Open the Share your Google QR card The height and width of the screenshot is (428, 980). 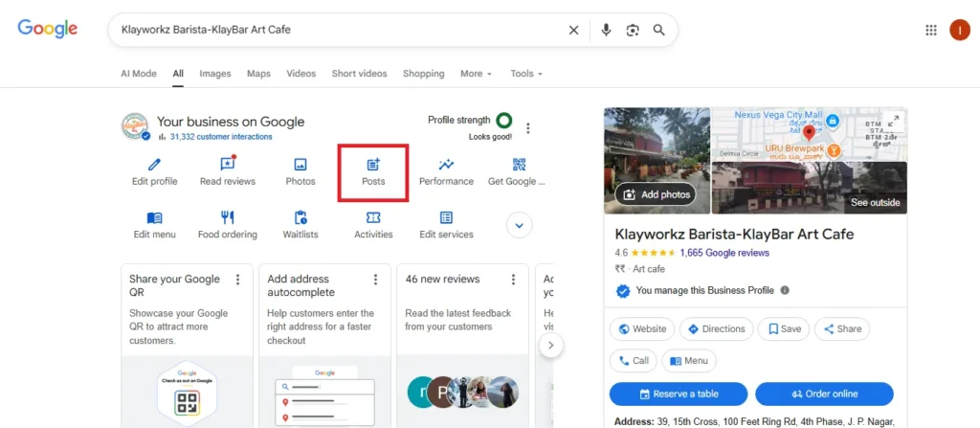187,346
